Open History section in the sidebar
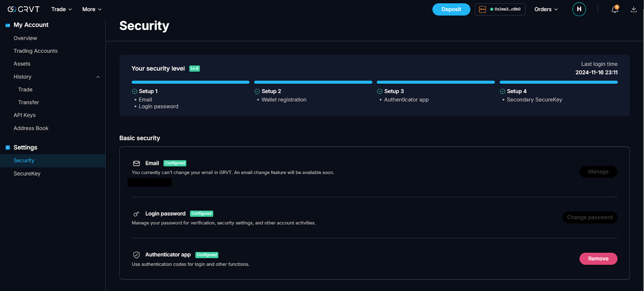644x291 pixels. tap(23, 77)
